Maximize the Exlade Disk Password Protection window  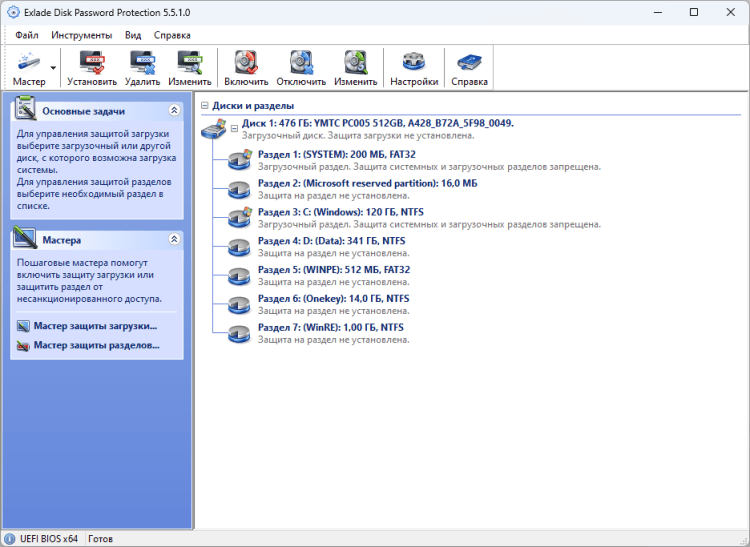694,12
